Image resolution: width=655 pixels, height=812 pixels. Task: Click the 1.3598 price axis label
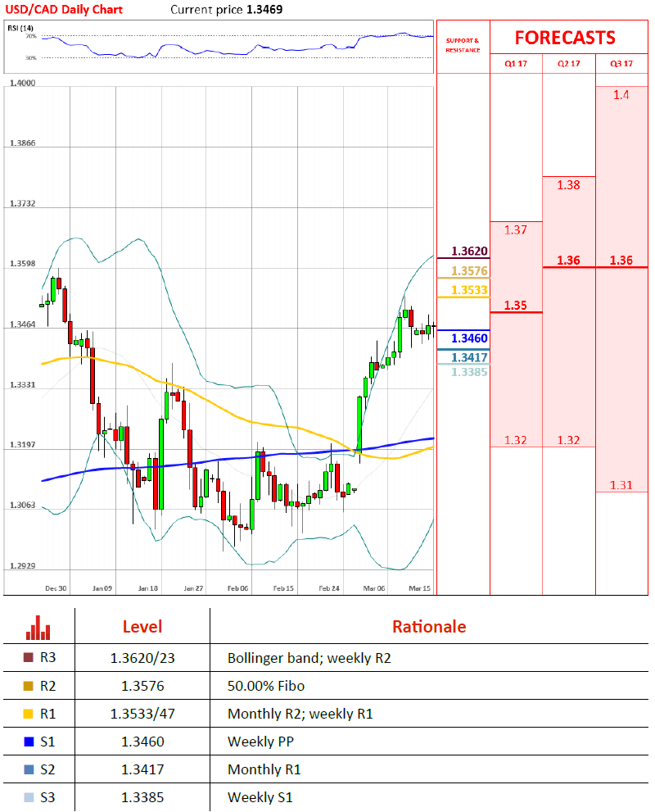(x=22, y=264)
